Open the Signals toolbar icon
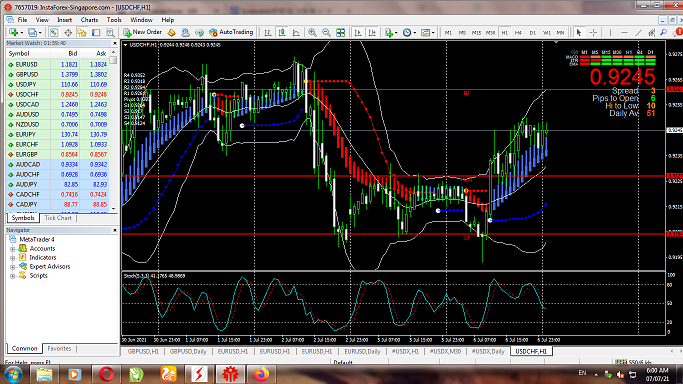683x384 pixels. [199, 32]
